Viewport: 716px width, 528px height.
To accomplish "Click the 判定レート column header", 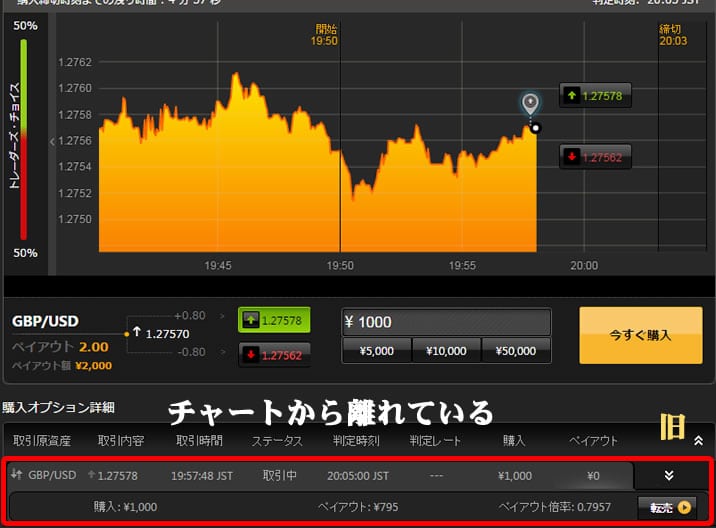I will click(x=435, y=441).
